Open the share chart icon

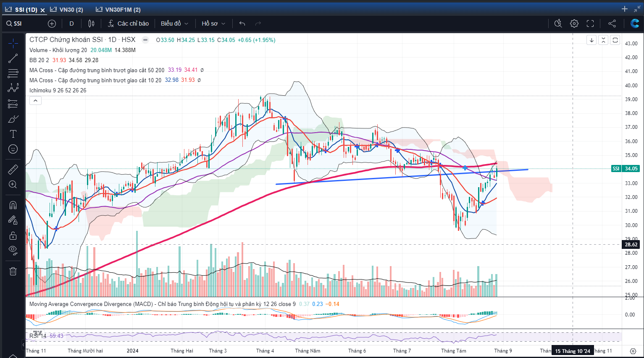click(x=612, y=24)
